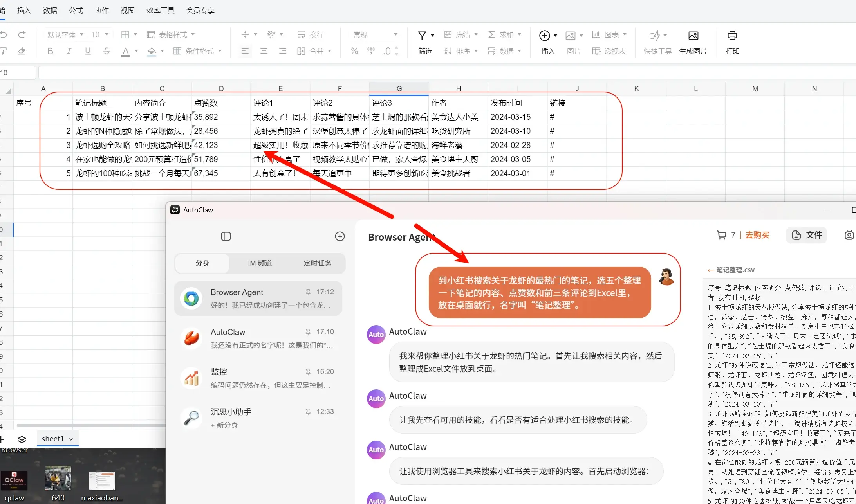Expand the font size dropdown
856x504 pixels.
click(107, 34)
